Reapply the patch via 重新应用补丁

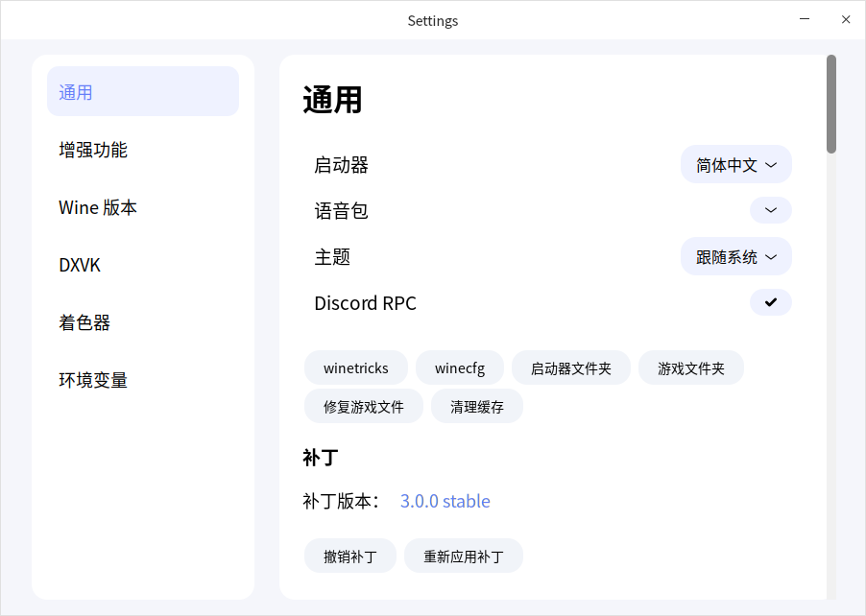tap(464, 556)
